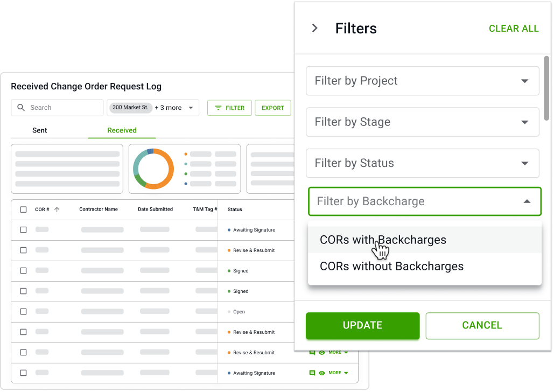The image size is (554, 392).
Task: Check the Open status row checkbox
Action: tap(23, 312)
